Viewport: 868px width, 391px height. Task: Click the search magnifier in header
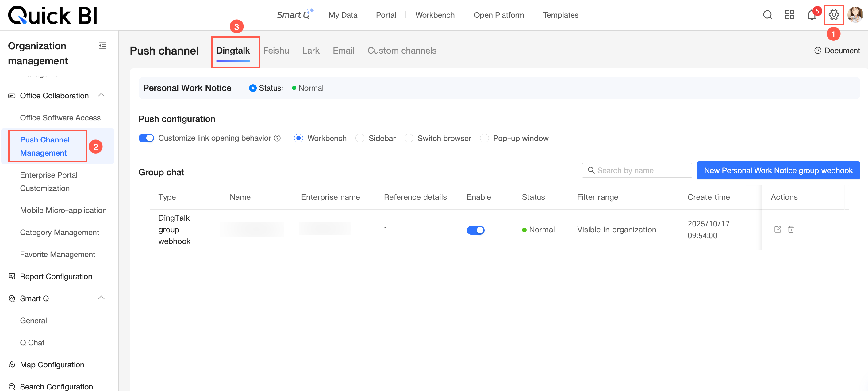point(768,15)
